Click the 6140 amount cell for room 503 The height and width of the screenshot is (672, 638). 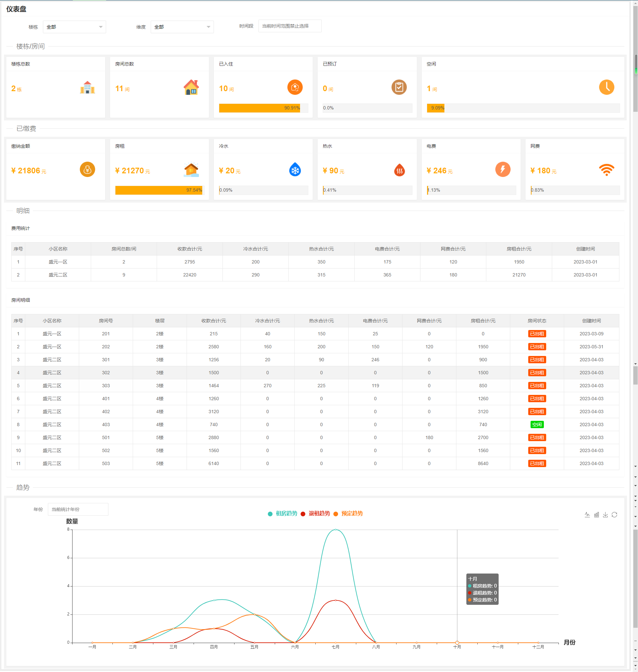click(214, 463)
